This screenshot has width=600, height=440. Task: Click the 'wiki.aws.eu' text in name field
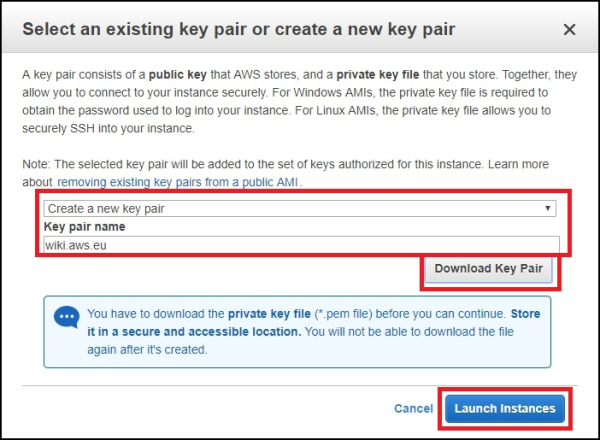pyautogui.click(x=76, y=245)
